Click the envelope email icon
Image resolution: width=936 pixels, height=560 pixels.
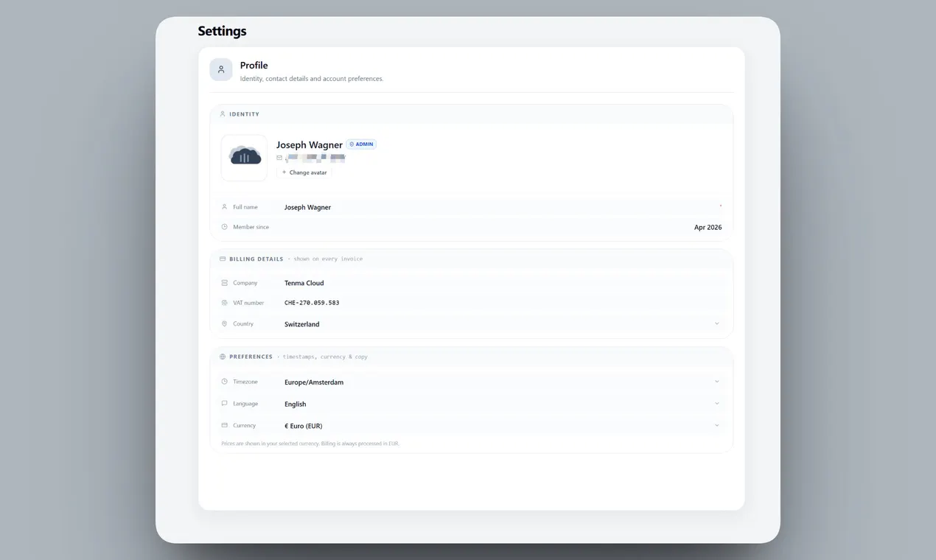pyautogui.click(x=279, y=158)
